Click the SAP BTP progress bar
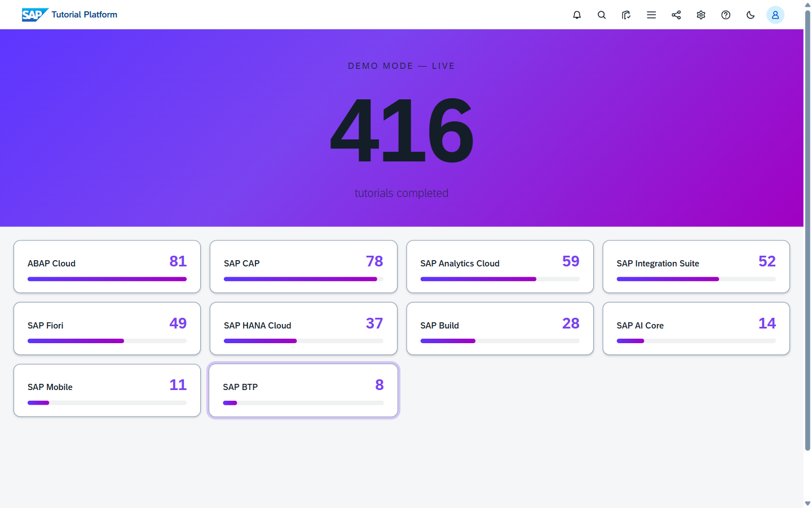 (303, 403)
